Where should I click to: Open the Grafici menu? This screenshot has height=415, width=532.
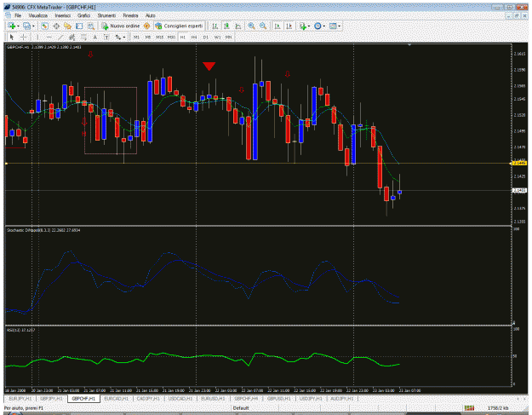[x=83, y=15]
